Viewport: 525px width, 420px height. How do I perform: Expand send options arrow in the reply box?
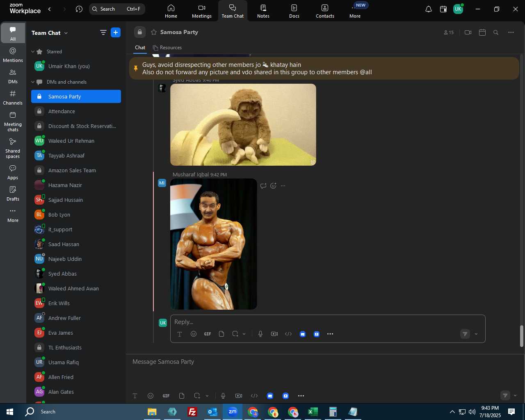[476, 334]
